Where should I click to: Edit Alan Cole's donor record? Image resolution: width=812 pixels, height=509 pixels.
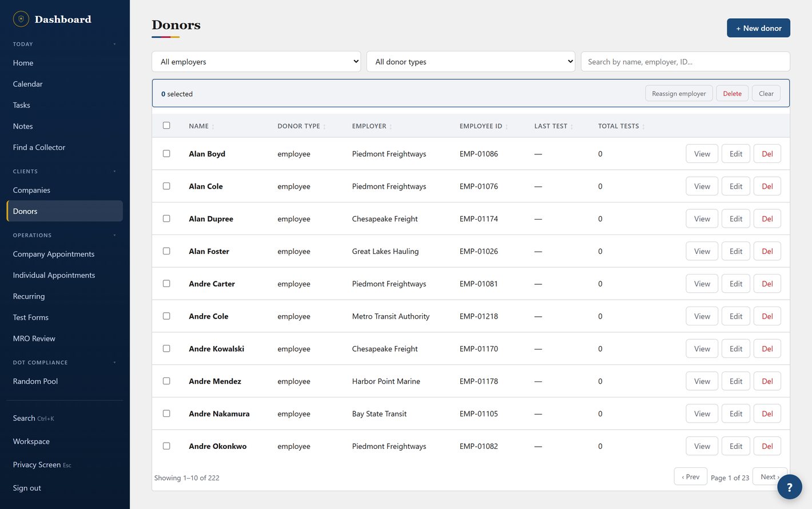point(735,186)
